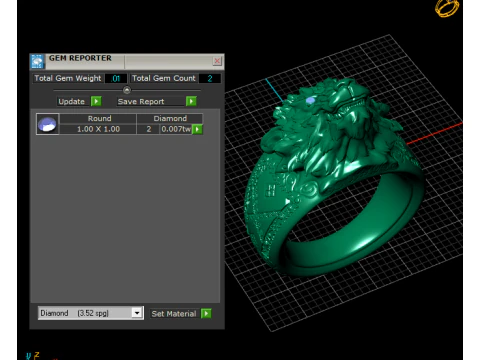The image size is (480, 360).
Task: Click the Save Report label
Action: pyautogui.click(x=141, y=101)
